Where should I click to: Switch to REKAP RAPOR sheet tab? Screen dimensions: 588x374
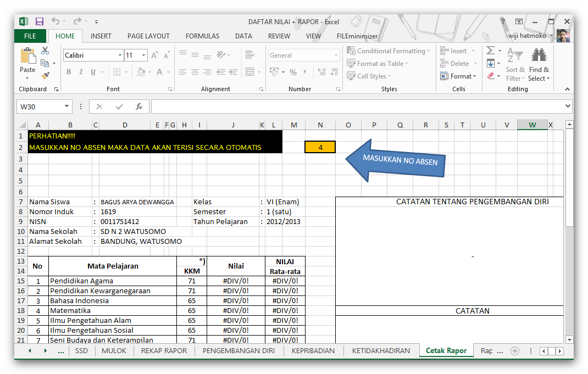click(164, 351)
